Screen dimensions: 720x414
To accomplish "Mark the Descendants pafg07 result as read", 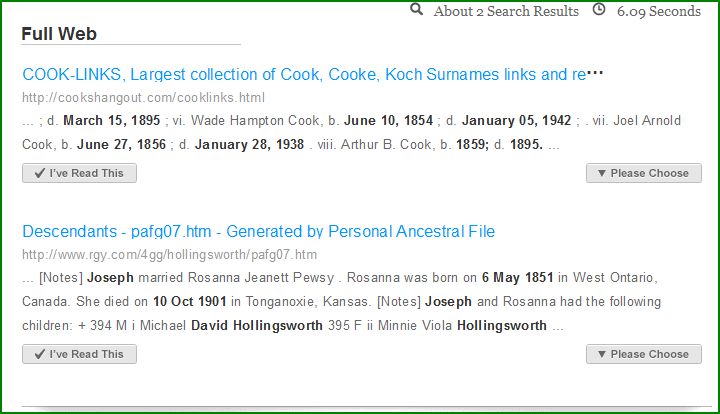I will click(79, 354).
